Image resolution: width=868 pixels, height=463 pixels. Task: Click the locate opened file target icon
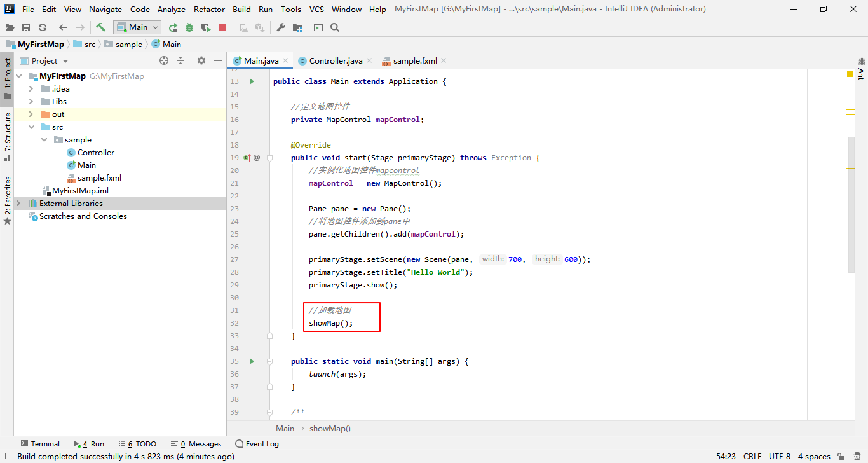(164, 60)
